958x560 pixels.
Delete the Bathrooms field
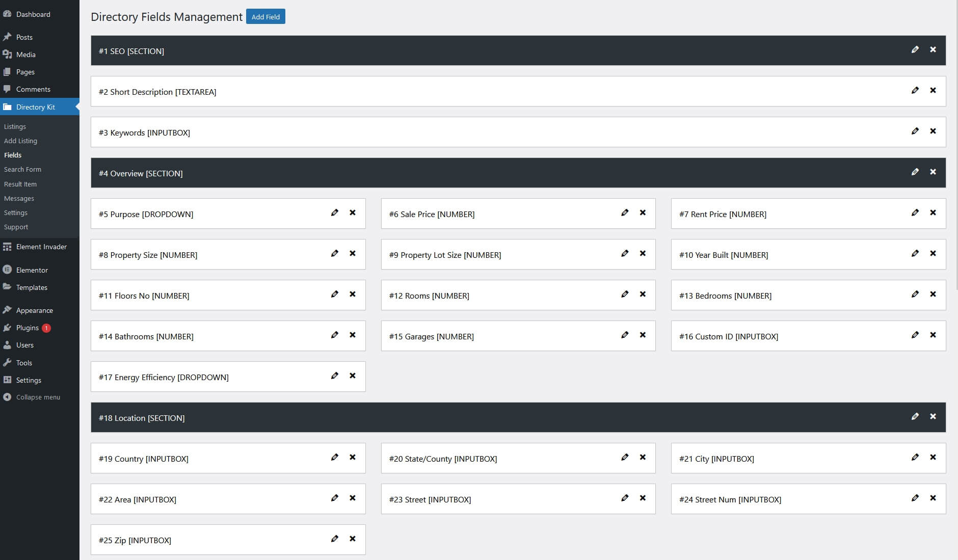click(x=353, y=335)
